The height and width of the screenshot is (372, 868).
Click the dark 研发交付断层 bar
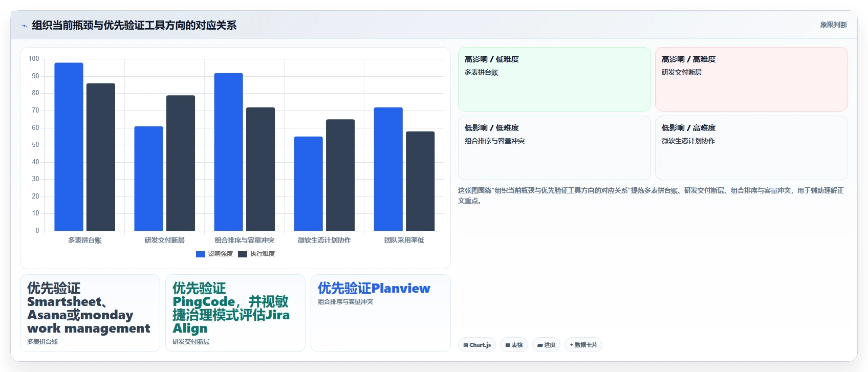click(181, 163)
